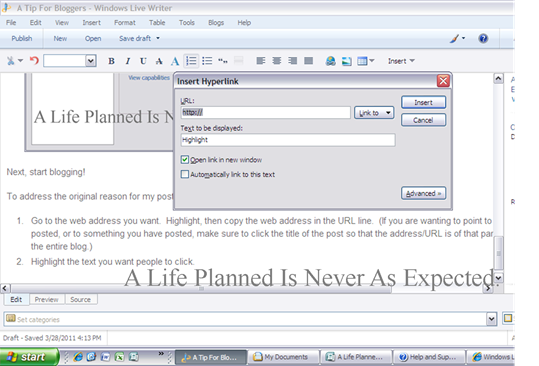Image resolution: width=539 pixels, height=366 pixels.
Task: Switch to My Documents taskbar window
Action: (x=284, y=357)
